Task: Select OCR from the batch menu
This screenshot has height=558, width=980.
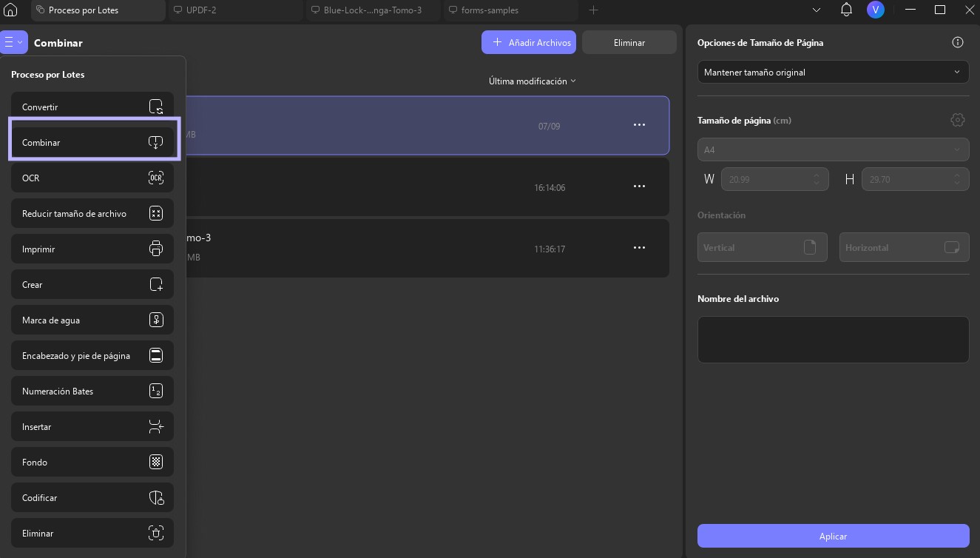Action: (x=92, y=178)
